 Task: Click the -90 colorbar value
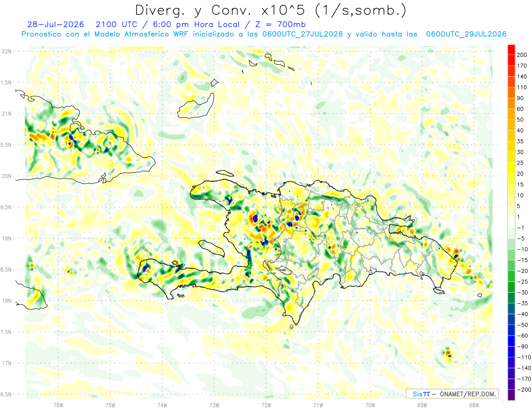point(522,348)
